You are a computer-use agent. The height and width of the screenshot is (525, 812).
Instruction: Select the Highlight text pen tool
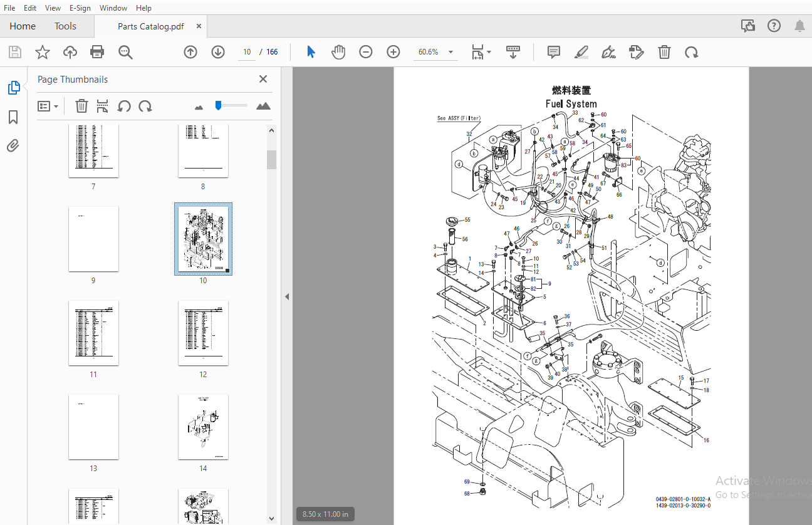click(581, 52)
